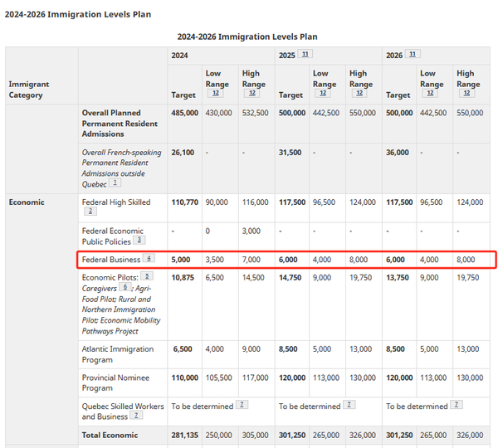The image size is (498, 448).
Task: Open footnote 4 beside Federal Business
Action: (149, 258)
